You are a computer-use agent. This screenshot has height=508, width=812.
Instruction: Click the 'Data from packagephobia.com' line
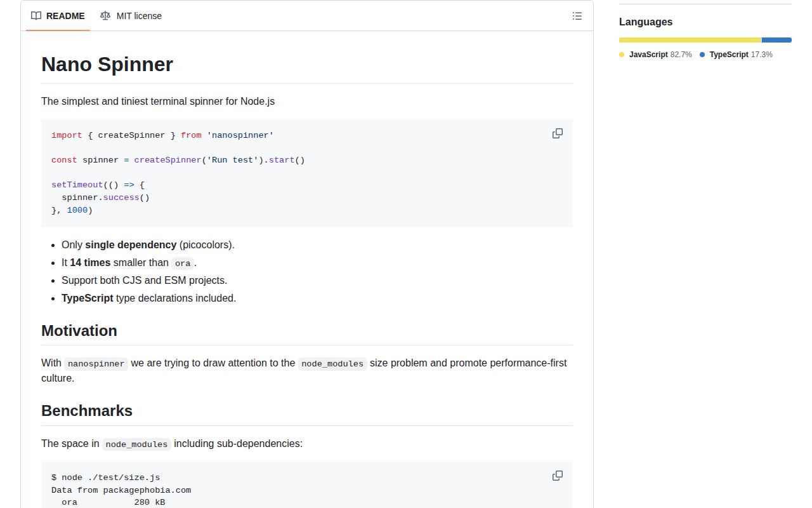coord(121,490)
